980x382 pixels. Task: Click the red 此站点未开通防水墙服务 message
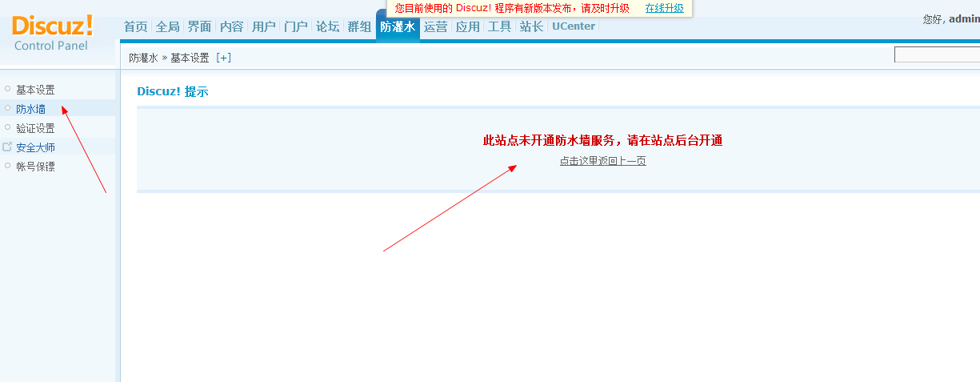[x=603, y=140]
